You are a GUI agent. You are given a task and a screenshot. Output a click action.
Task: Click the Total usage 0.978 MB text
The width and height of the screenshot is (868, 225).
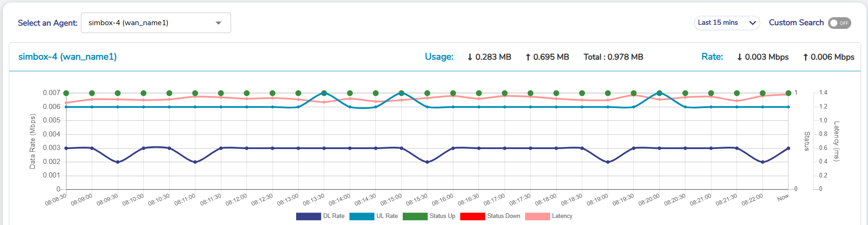[613, 57]
